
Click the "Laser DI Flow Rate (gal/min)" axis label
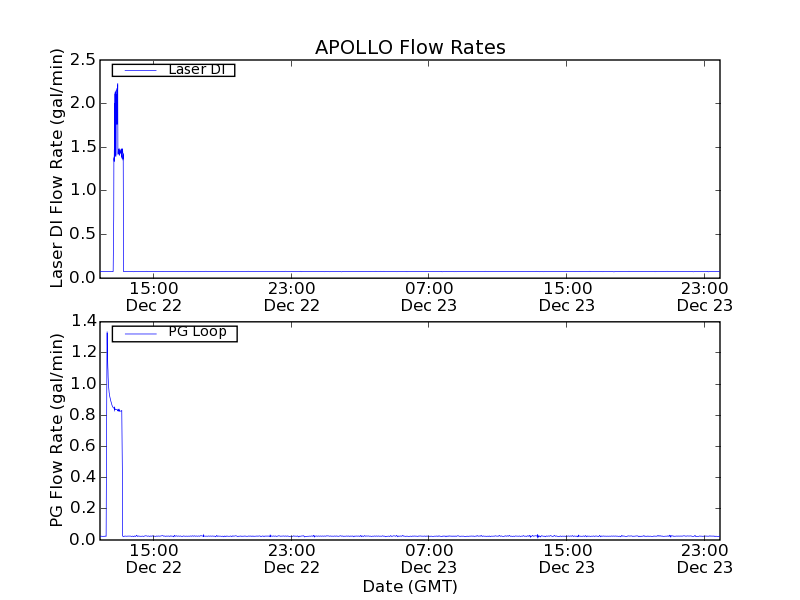click(57, 168)
